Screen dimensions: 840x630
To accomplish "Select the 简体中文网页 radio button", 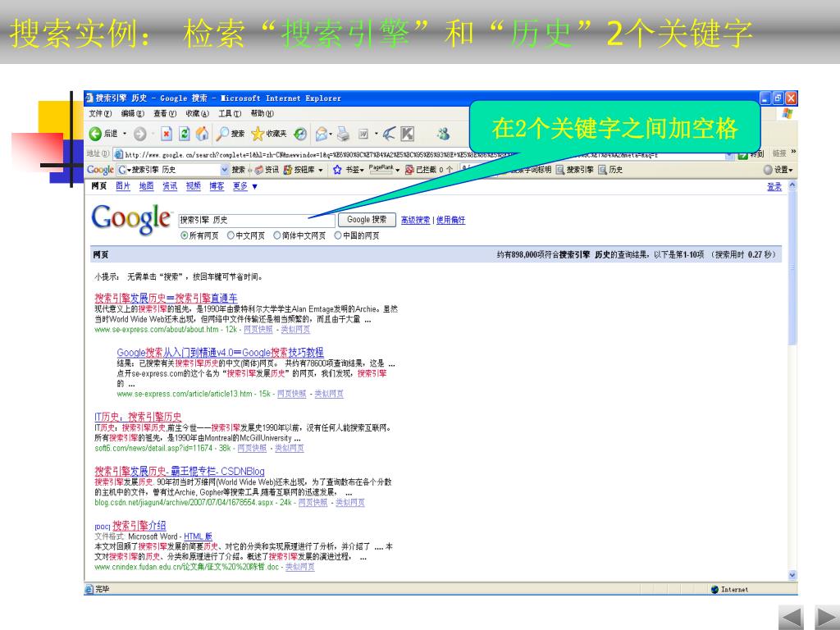I will click(277, 235).
